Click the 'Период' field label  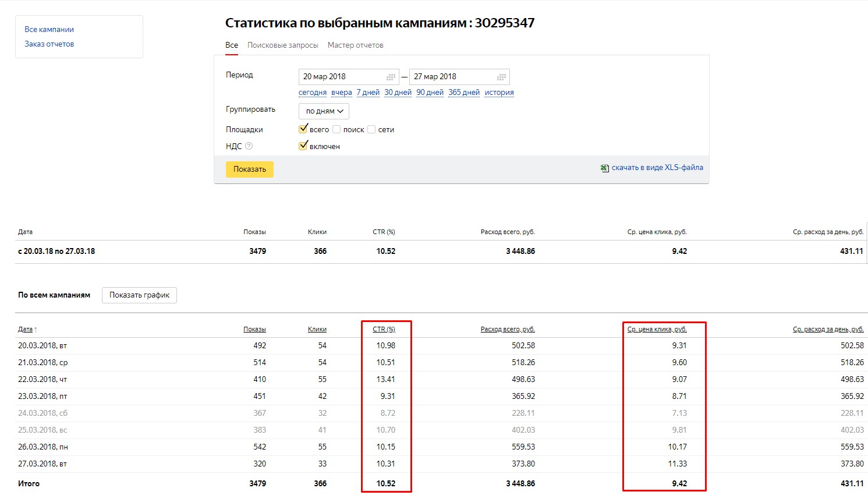click(239, 75)
